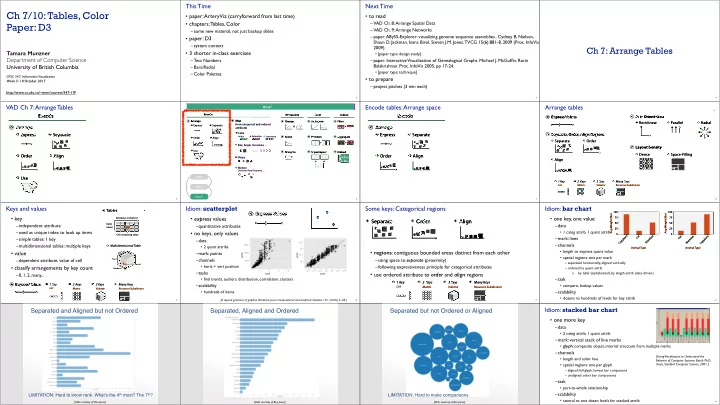This screenshot has width=720, height=405.
Task: Click the author name 'Tamara Munzner'
Action: [x=28, y=53]
